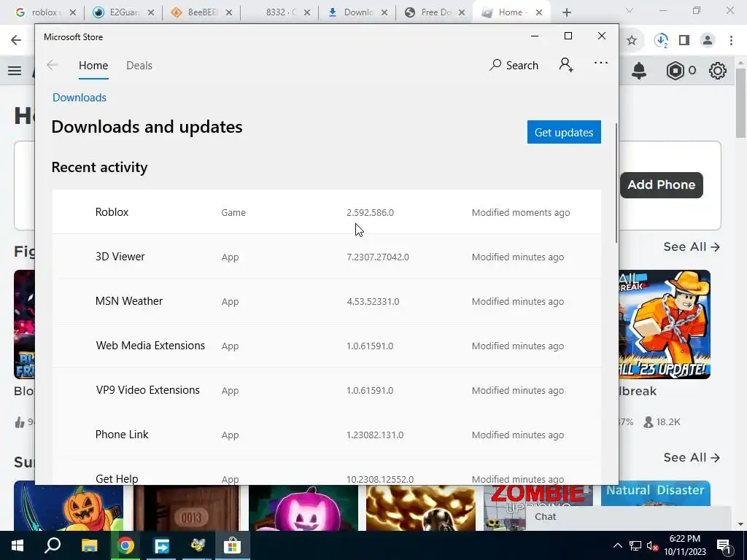Click upper See All link on Roblox page

click(692, 246)
